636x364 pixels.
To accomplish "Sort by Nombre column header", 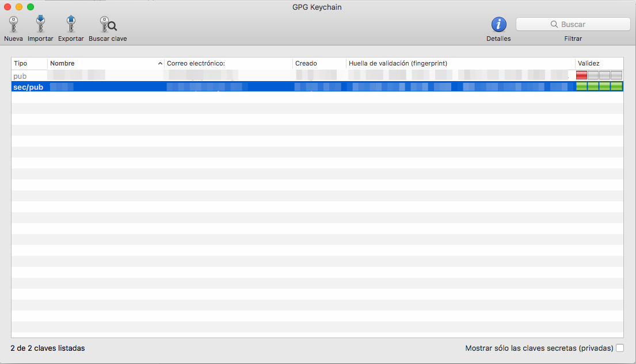I will point(105,63).
